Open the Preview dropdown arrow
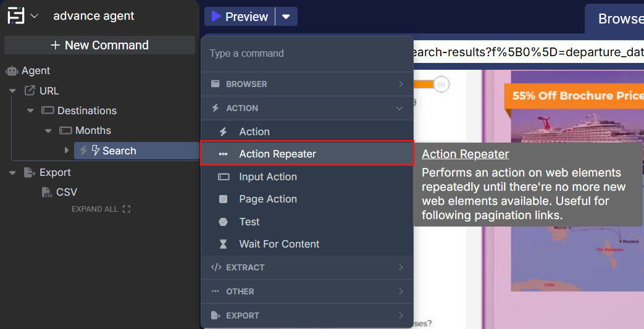644x329 pixels. point(286,17)
